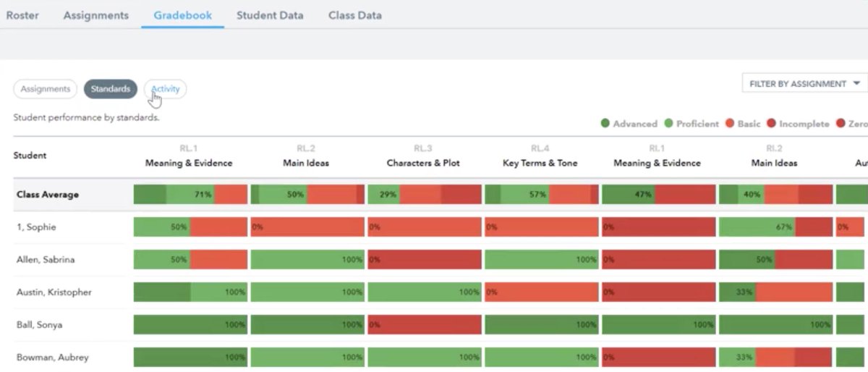Click Aubrey Bowman's 100% Characters & Plot bar
The height and width of the screenshot is (372, 868).
424,358
